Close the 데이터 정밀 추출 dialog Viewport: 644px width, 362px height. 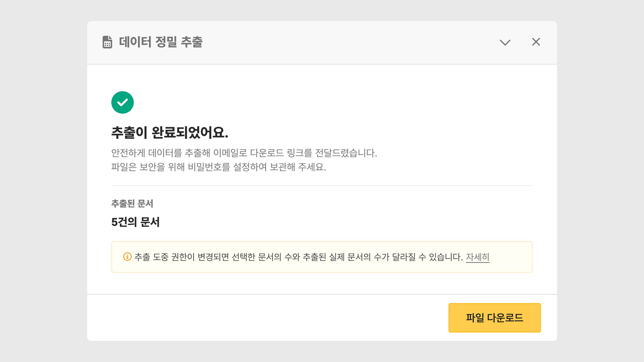coord(536,42)
